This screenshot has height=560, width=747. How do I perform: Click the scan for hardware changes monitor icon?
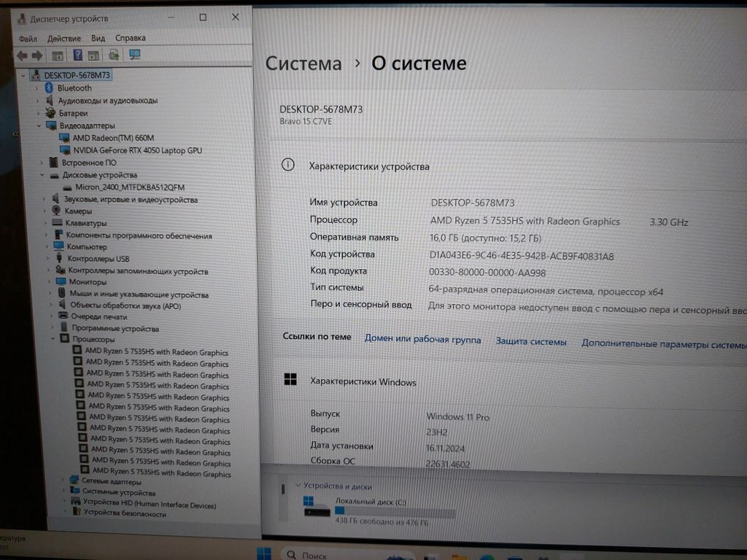[x=134, y=55]
